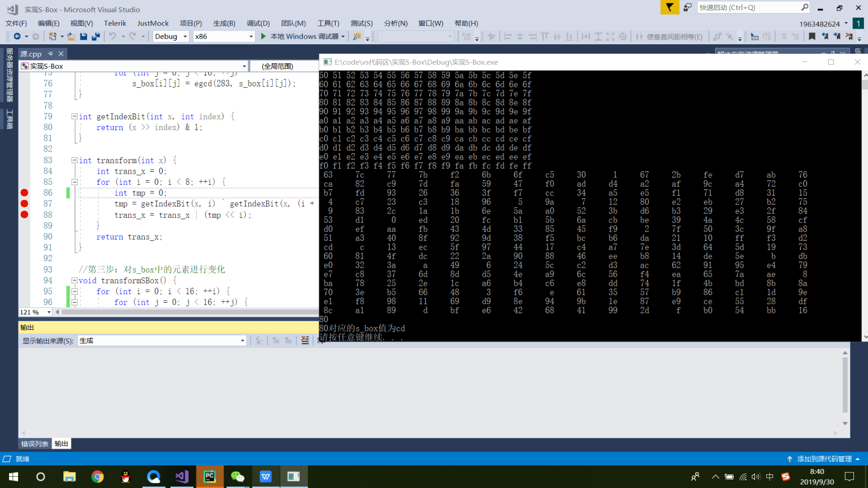Click the 快速启动 search field
This screenshot has width=868, height=488.
pyautogui.click(x=749, y=8)
